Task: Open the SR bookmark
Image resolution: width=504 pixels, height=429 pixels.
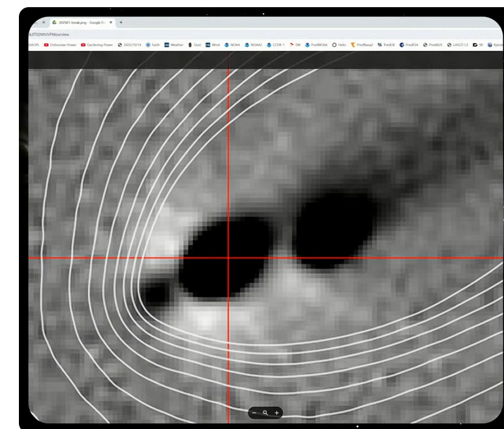Action: (478, 45)
